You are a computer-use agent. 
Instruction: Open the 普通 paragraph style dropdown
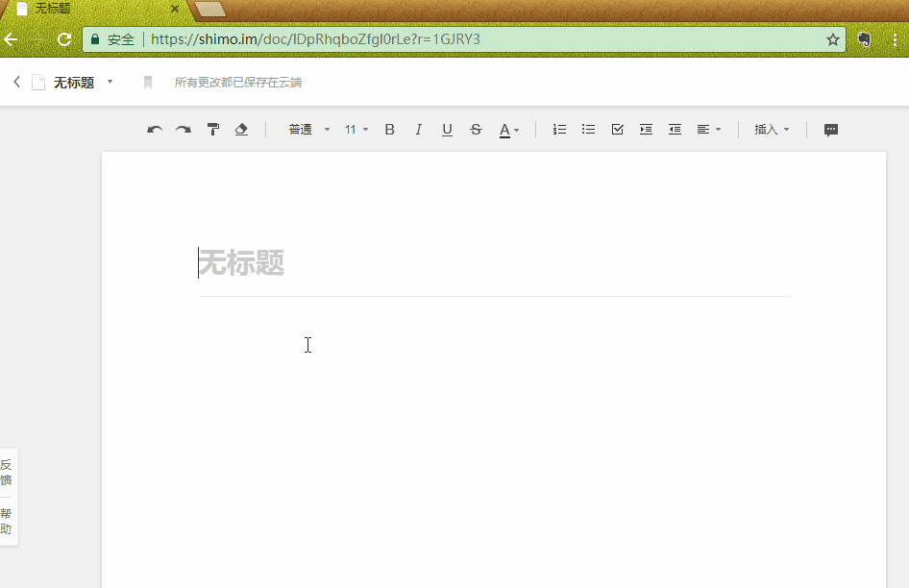(309, 130)
